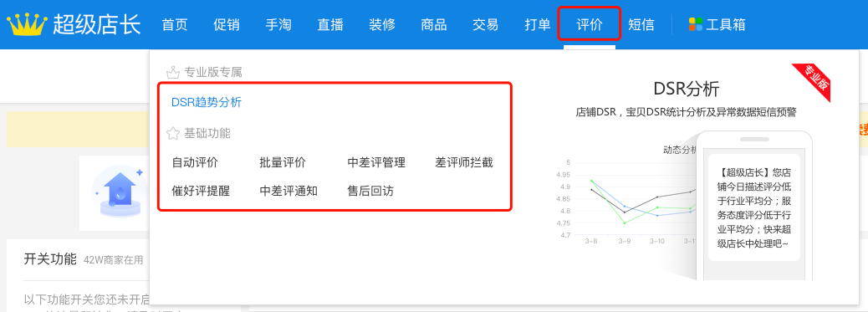Screen dimensions: 868x312
Task: Click the phone SMS alert preview message
Action: click(754, 207)
